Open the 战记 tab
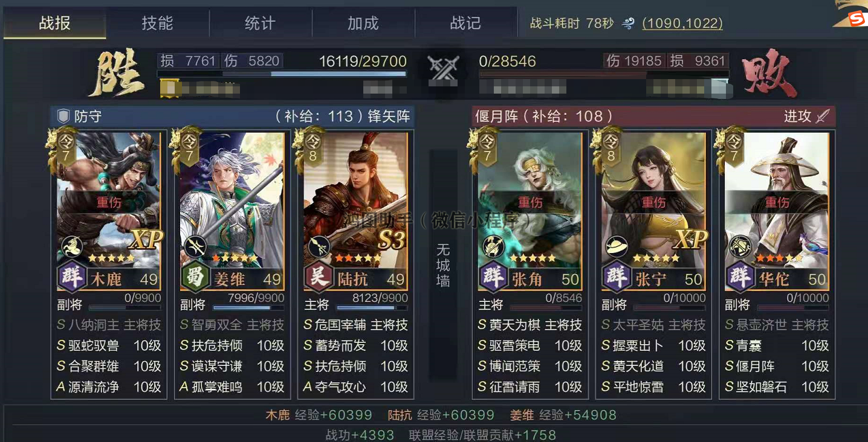Screen dimensions: 868x442 click(x=465, y=24)
